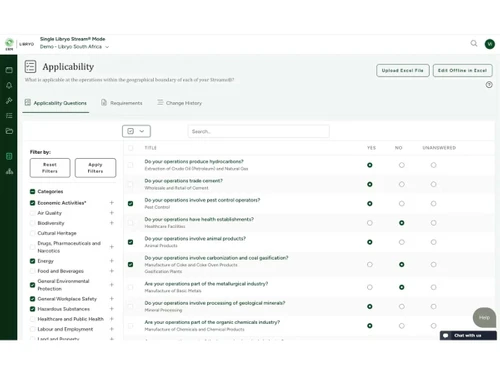Click 'Do your operations trade cement?' title
The width and height of the screenshot is (500, 375).
(183, 181)
